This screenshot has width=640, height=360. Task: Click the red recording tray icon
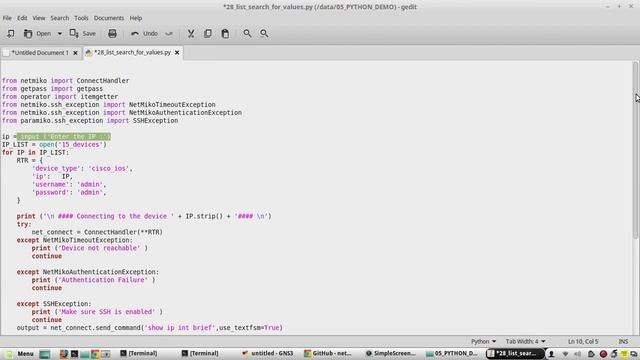[603, 354]
